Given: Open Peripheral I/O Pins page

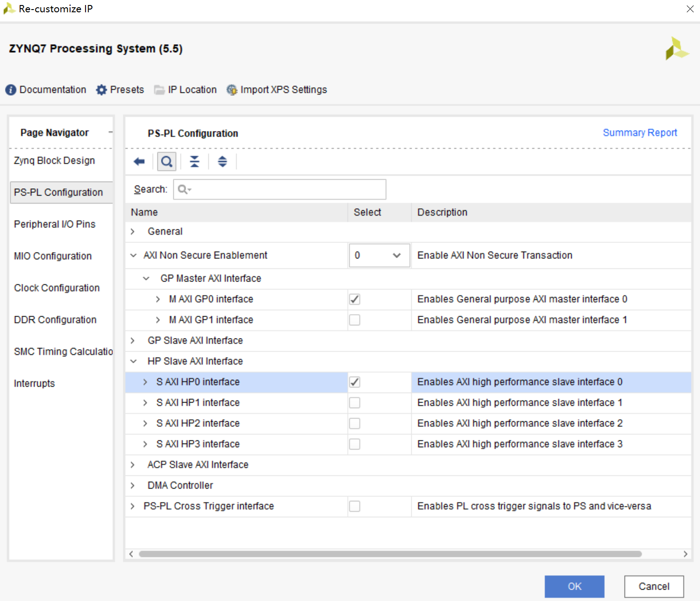Looking at the screenshot, I should tap(55, 224).
